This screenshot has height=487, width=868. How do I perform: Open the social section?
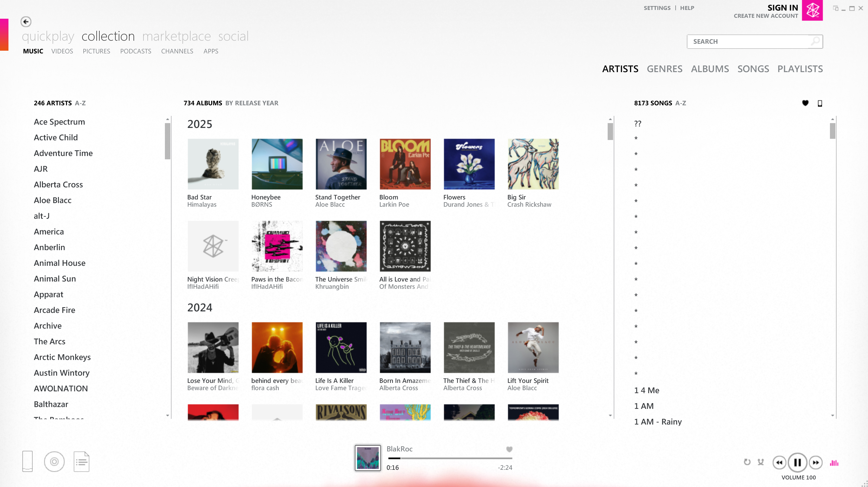point(233,36)
